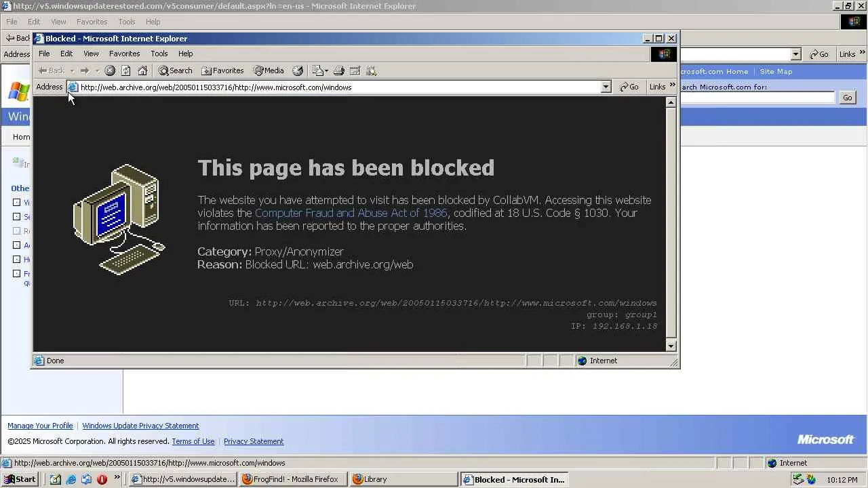Click the Edit page icon next to Print

pos(355,70)
